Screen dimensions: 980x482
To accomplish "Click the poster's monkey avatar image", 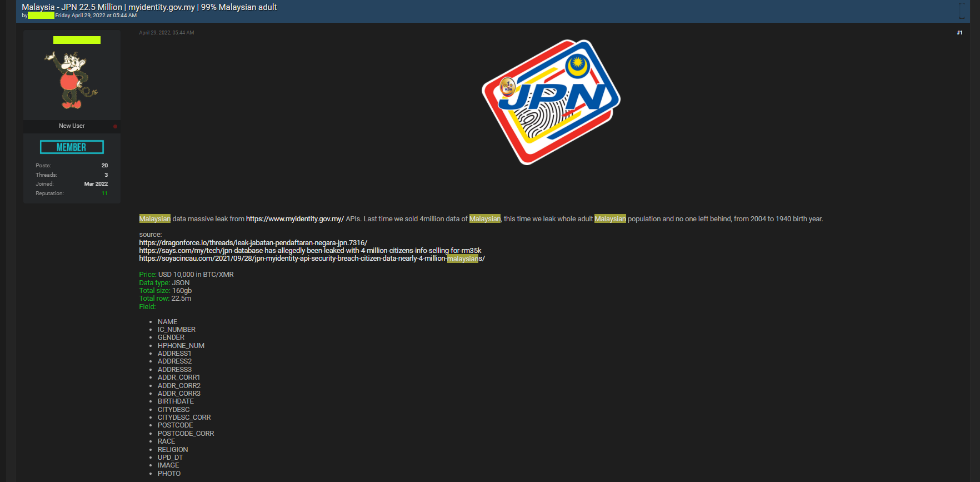I will click(71, 81).
